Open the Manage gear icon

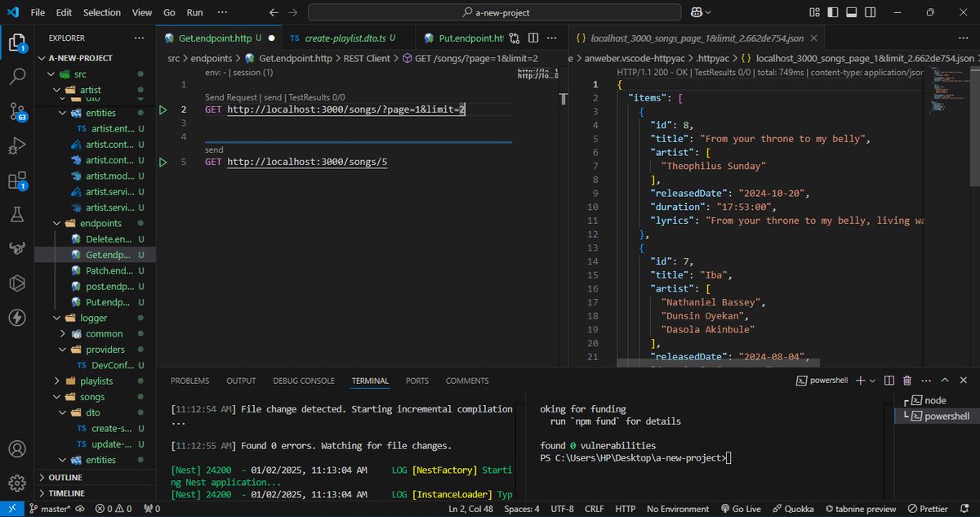tap(17, 483)
